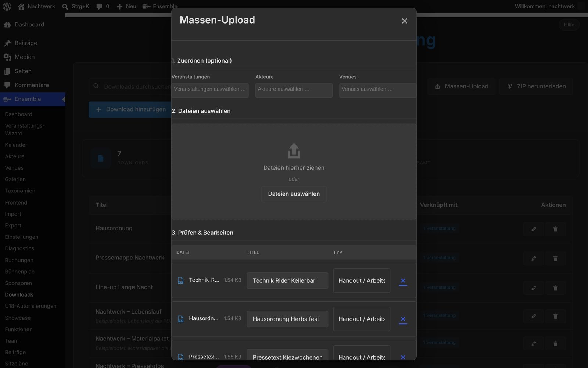The height and width of the screenshot is (368, 588).
Task: Open type dropdown for Hausordnung Herbstfest
Action: (x=362, y=319)
